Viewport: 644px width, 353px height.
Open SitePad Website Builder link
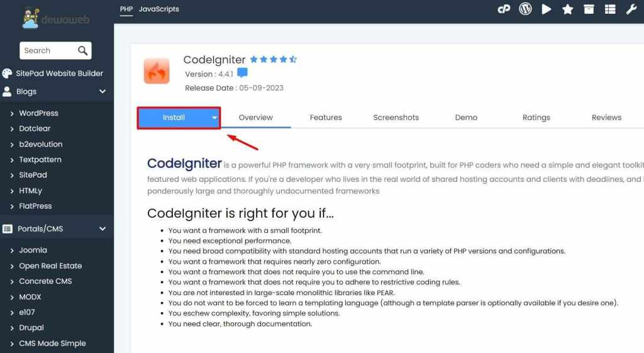pos(59,73)
